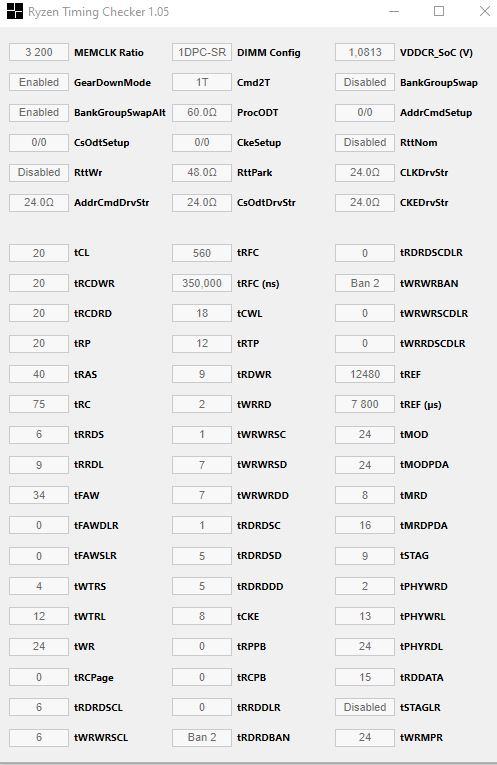Image resolution: width=497 pixels, height=765 pixels.
Task: Minimize the Ryzen Timing Checker window
Action: pos(394,11)
